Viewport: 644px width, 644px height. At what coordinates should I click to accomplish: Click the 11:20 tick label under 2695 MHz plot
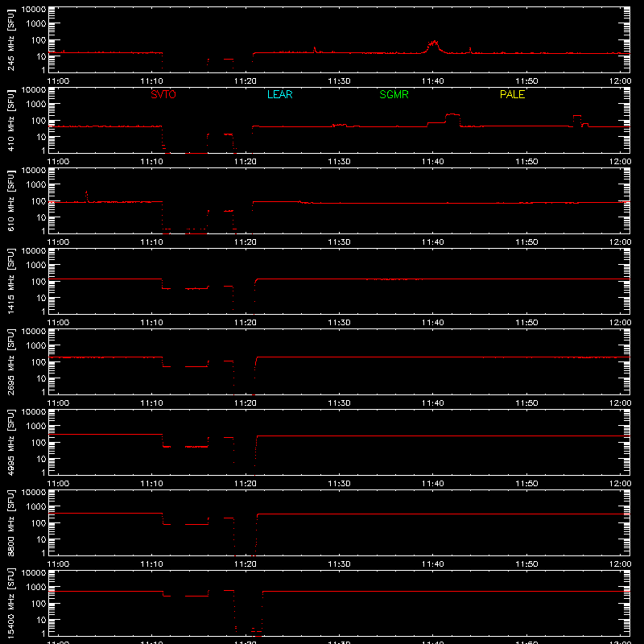[x=246, y=403]
